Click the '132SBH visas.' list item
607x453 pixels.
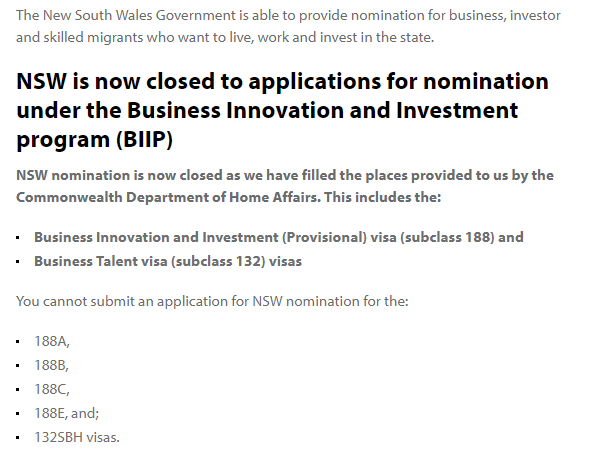coord(77,437)
